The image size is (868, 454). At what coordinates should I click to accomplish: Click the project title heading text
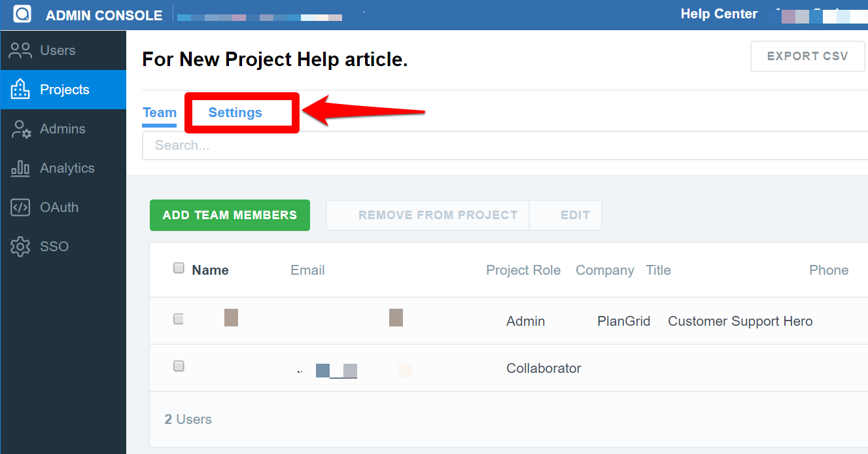(x=275, y=60)
